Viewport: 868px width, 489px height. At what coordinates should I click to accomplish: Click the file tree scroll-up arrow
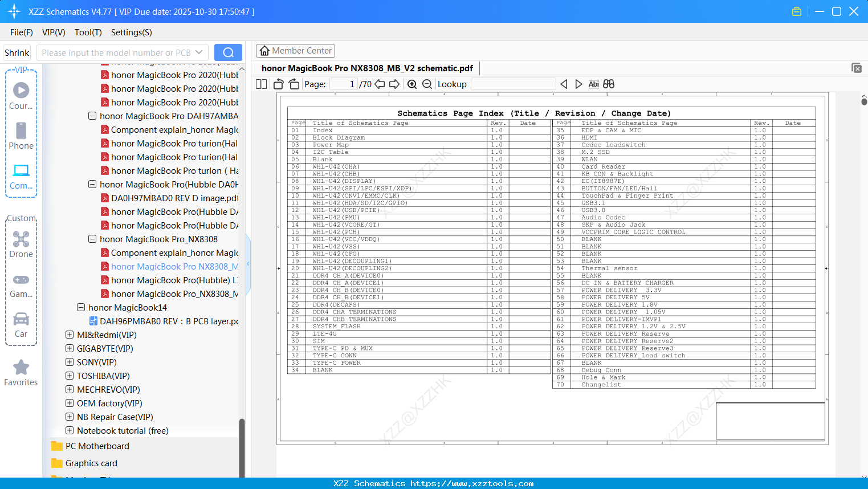pos(242,69)
